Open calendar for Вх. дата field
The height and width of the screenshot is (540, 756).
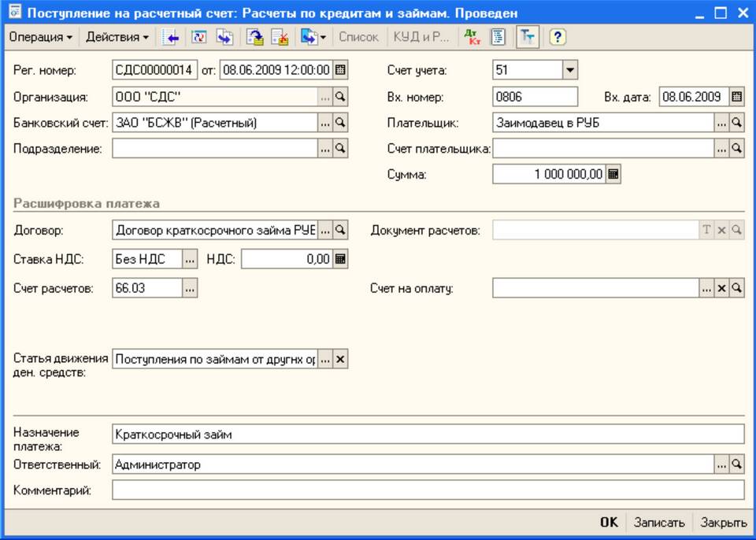pos(736,97)
